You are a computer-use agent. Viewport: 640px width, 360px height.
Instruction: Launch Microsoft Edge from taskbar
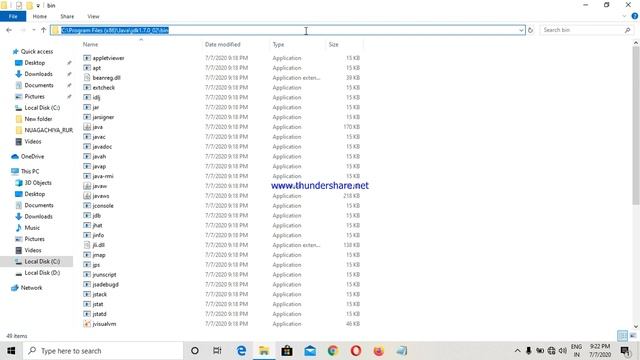pyautogui.click(x=241, y=351)
